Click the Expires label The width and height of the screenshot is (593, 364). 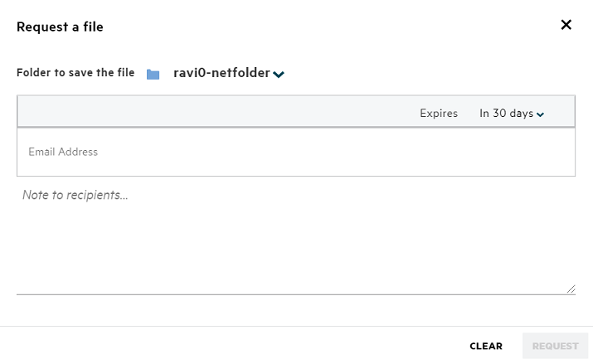point(439,114)
